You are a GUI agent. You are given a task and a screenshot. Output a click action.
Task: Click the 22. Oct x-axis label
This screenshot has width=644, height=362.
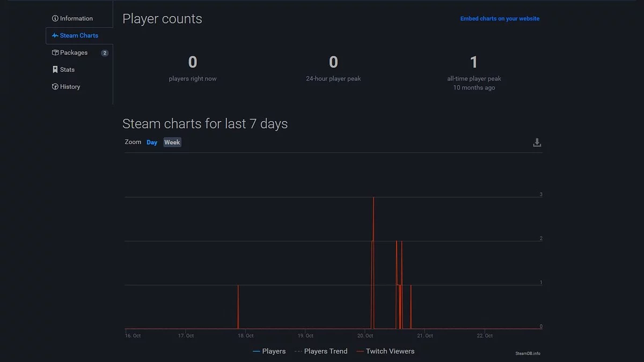(x=485, y=336)
